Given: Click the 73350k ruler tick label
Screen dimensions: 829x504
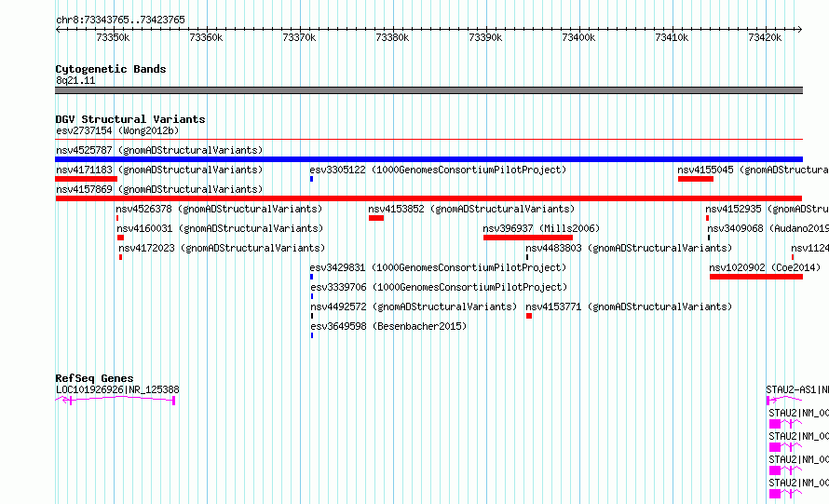Looking at the screenshot, I should [x=113, y=37].
